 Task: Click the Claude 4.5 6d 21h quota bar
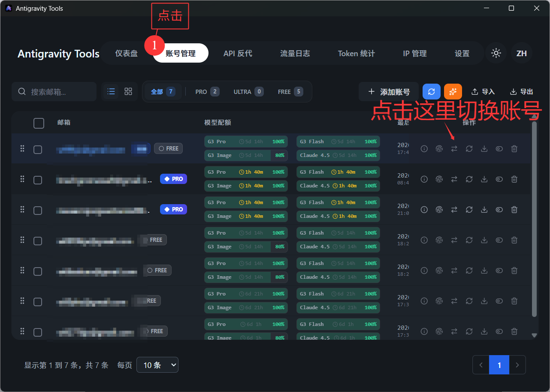pyautogui.click(x=338, y=308)
